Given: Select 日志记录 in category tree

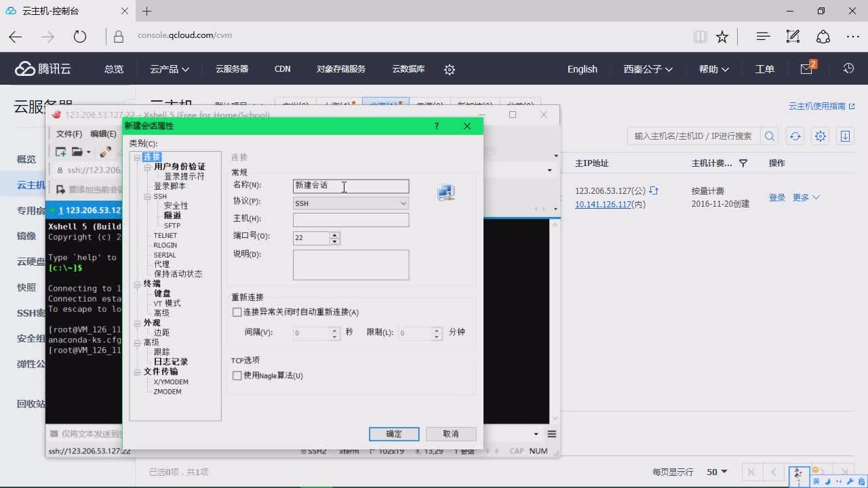Looking at the screenshot, I should tap(171, 362).
